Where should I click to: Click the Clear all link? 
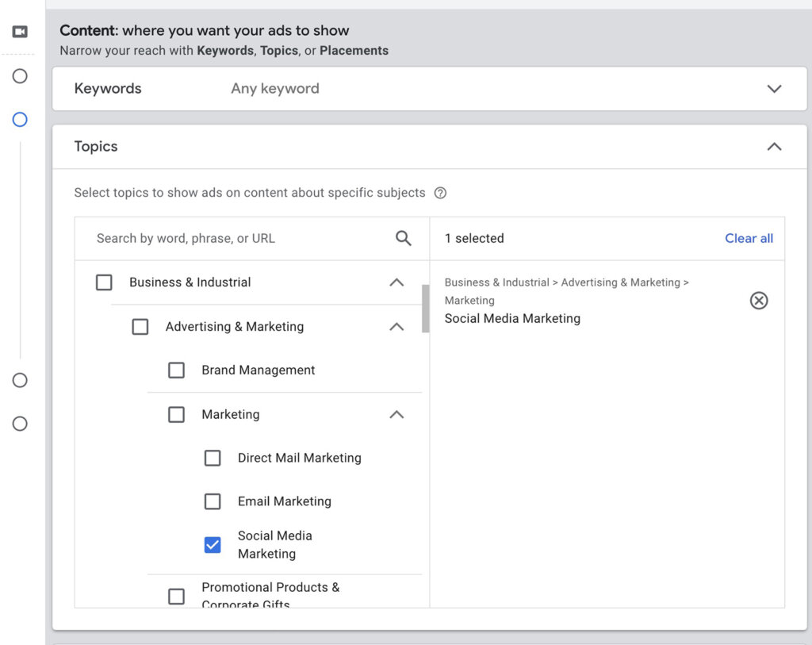[749, 238]
